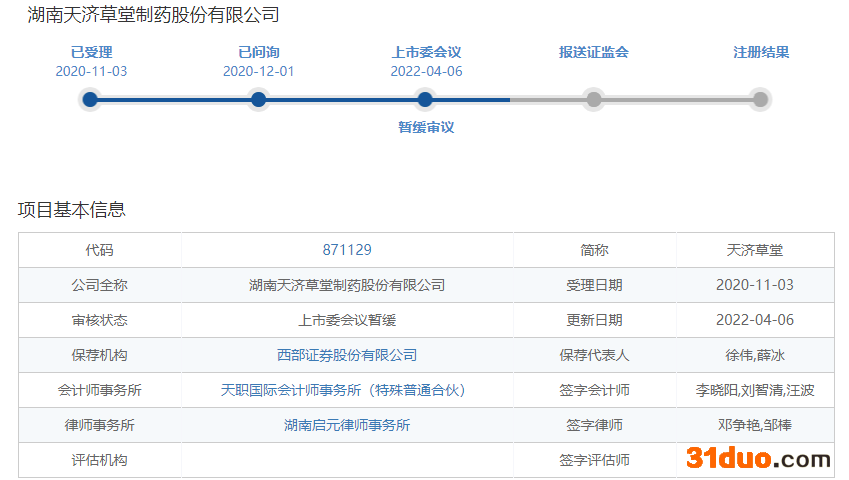This screenshot has width=849, height=480.
Task: Click the date 2020-12-01 under 已问询
Action: click(258, 71)
